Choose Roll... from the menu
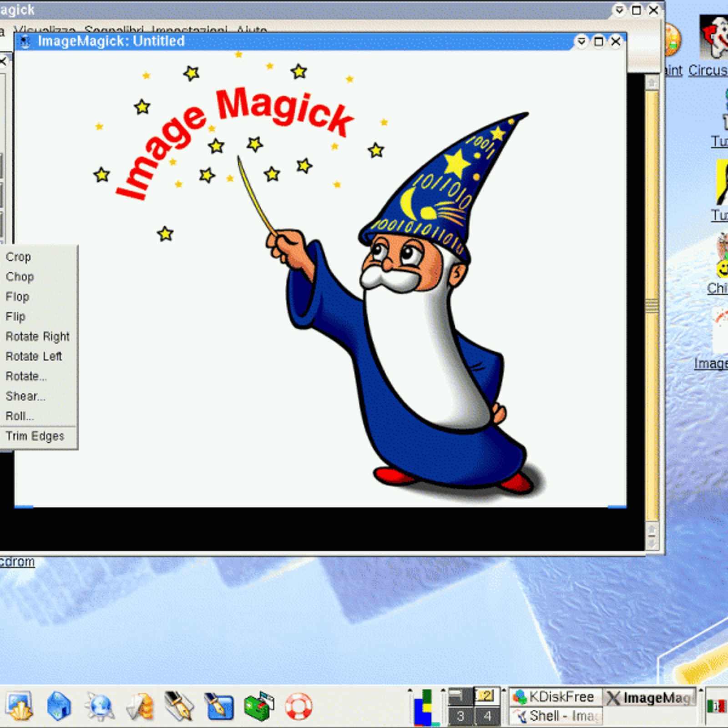Screen dimensions: 728x728 click(39, 416)
